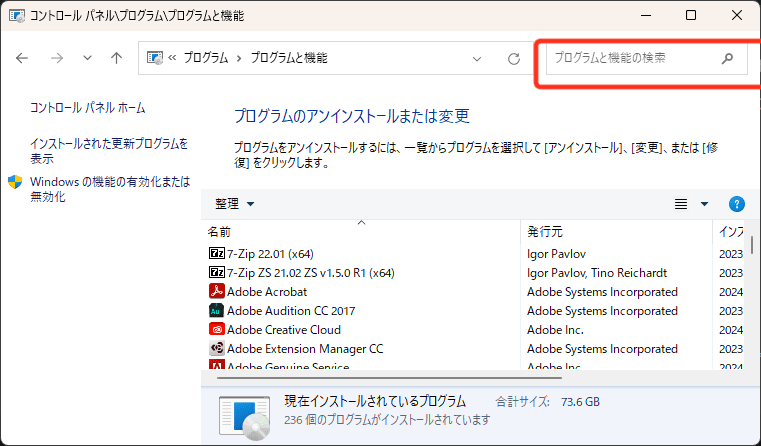Select the プログラムと機能 breadcrumb
This screenshot has width=761, height=446.
[289, 58]
